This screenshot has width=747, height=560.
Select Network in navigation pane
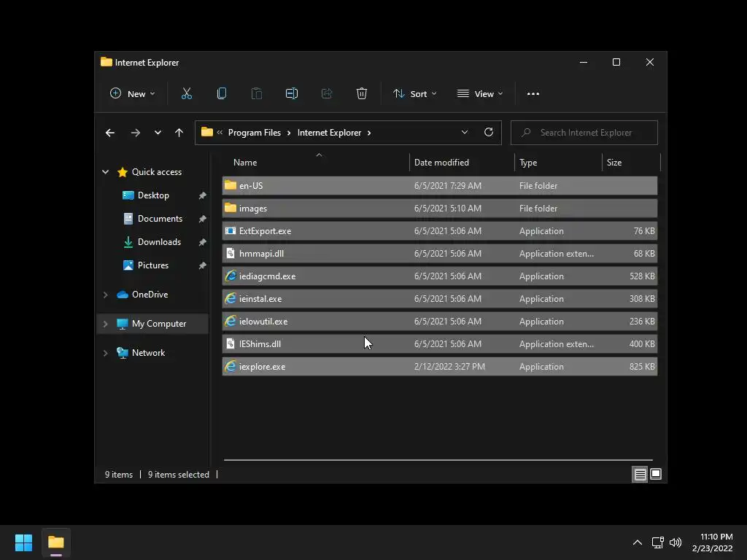(x=148, y=353)
